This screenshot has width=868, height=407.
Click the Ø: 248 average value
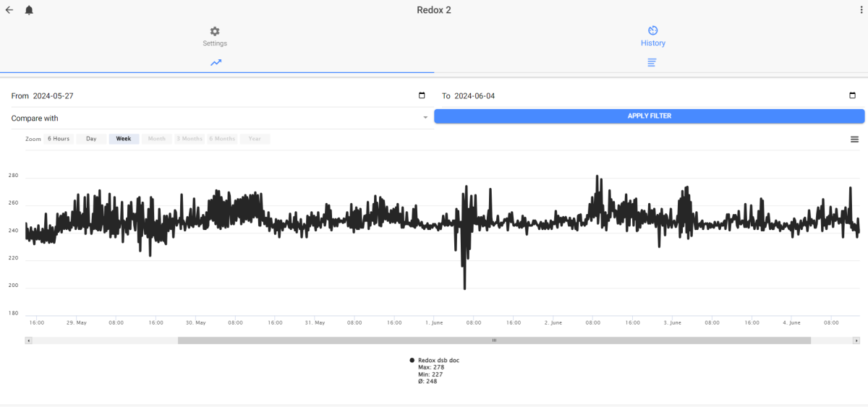[x=427, y=381]
